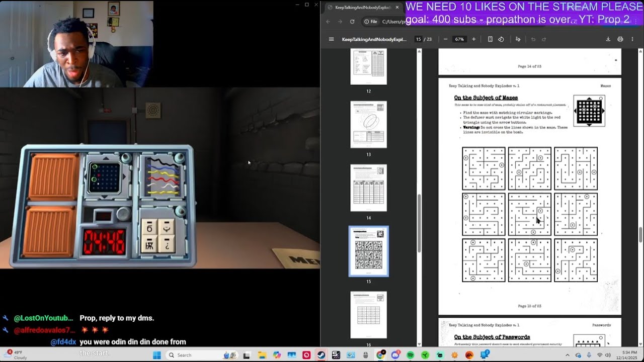
Task: Reload the browser page
Action: point(352,22)
